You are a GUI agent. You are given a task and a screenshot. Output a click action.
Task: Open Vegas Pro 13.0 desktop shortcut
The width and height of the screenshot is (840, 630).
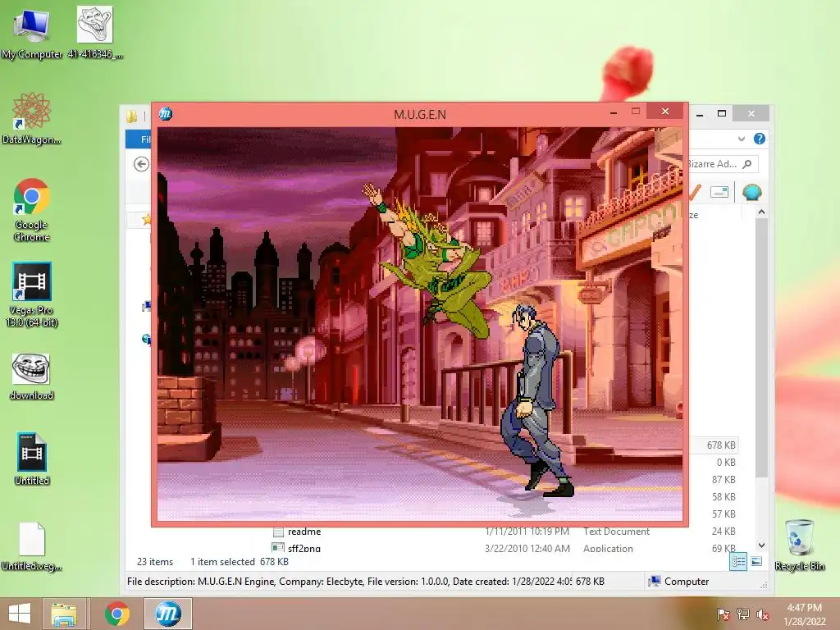[x=32, y=294]
